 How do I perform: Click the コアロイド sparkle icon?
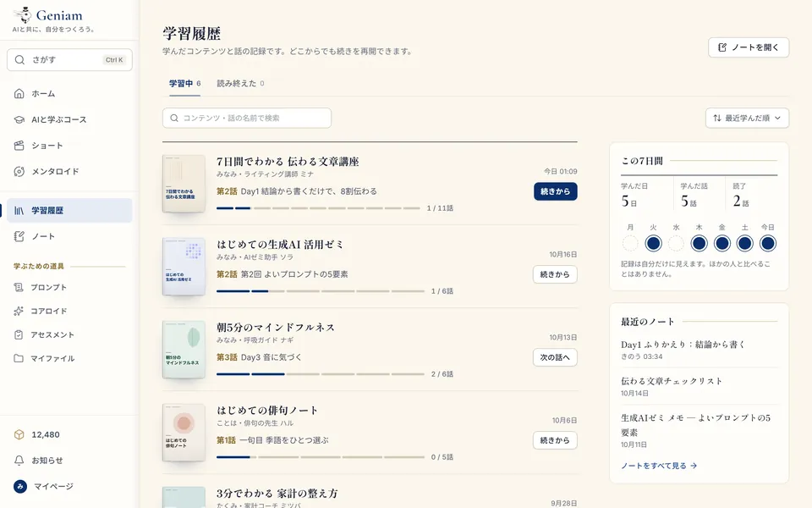pyautogui.click(x=19, y=311)
